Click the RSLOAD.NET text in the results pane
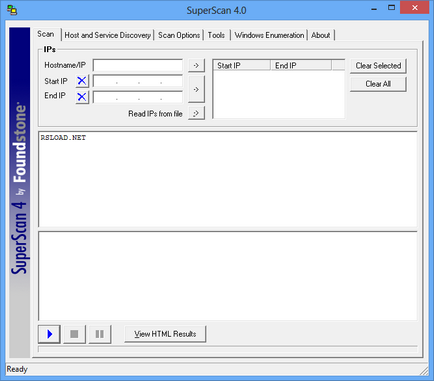 63,138
